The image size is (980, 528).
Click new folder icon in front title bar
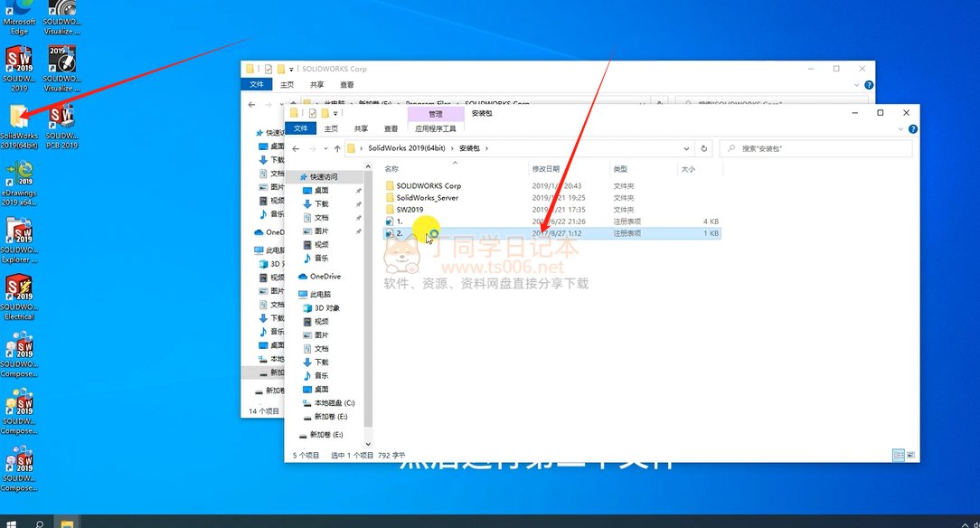coord(325,113)
